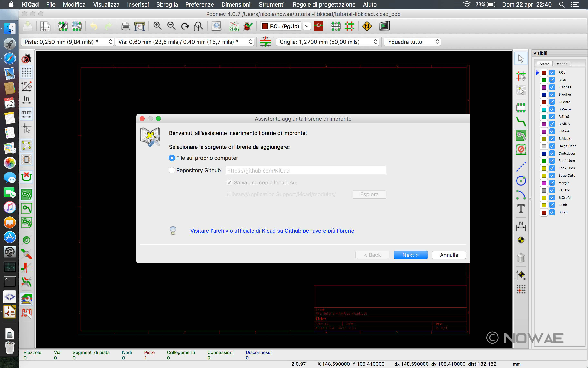Toggle B.Cu layer visibility checkbox

552,80
